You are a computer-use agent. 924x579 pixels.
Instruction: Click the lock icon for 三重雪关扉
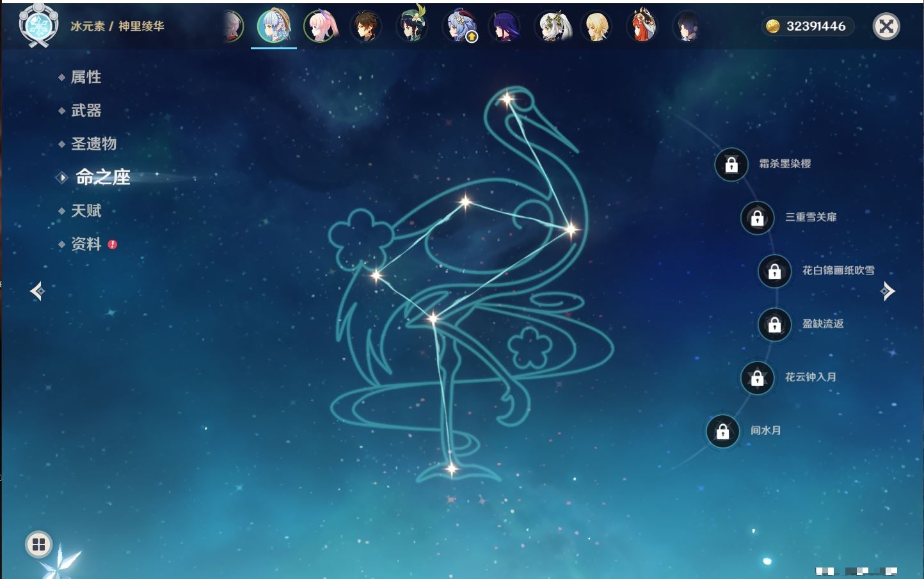(x=757, y=218)
